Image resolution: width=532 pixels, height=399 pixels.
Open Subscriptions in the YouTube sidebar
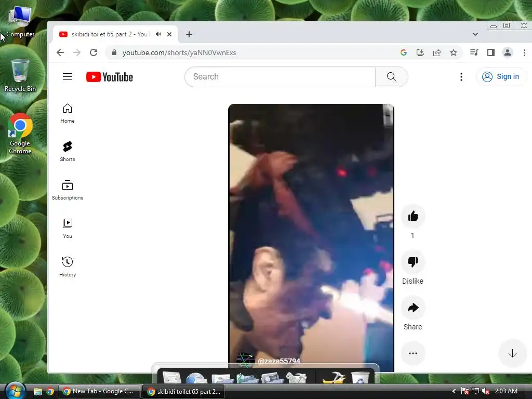pos(68,190)
